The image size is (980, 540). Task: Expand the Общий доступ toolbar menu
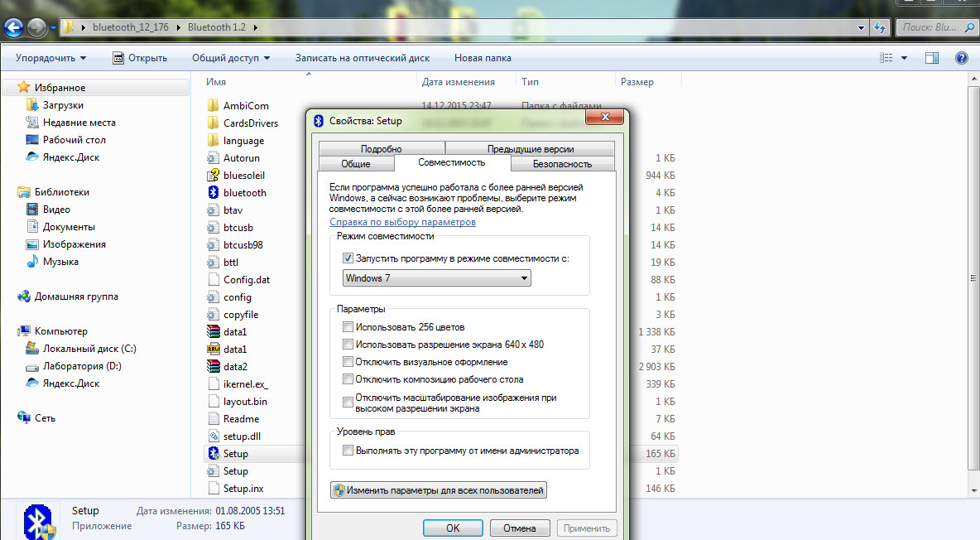click(x=231, y=58)
